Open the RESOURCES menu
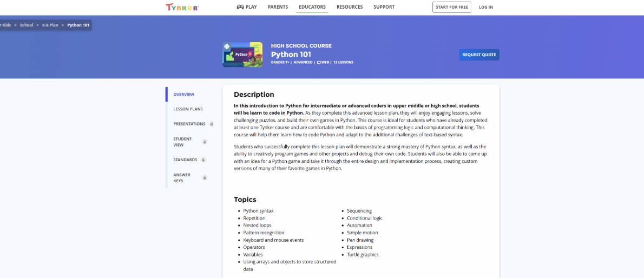Image resolution: width=644 pixels, height=278 pixels. click(350, 7)
